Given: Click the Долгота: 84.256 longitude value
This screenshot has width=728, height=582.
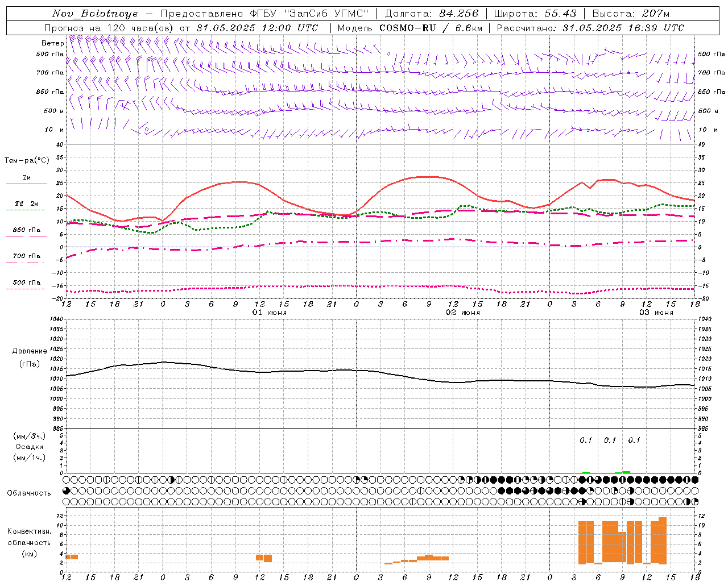Looking at the screenshot, I should [432, 14].
